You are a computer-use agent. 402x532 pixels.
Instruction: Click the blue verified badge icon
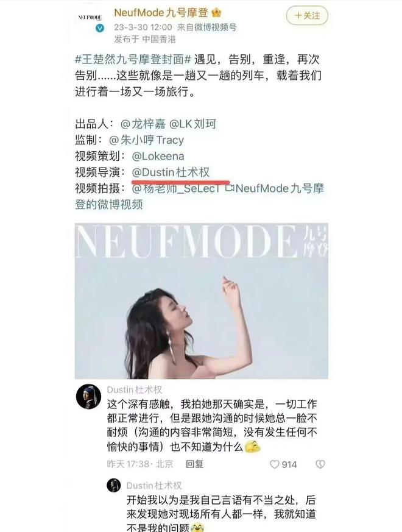(100, 29)
